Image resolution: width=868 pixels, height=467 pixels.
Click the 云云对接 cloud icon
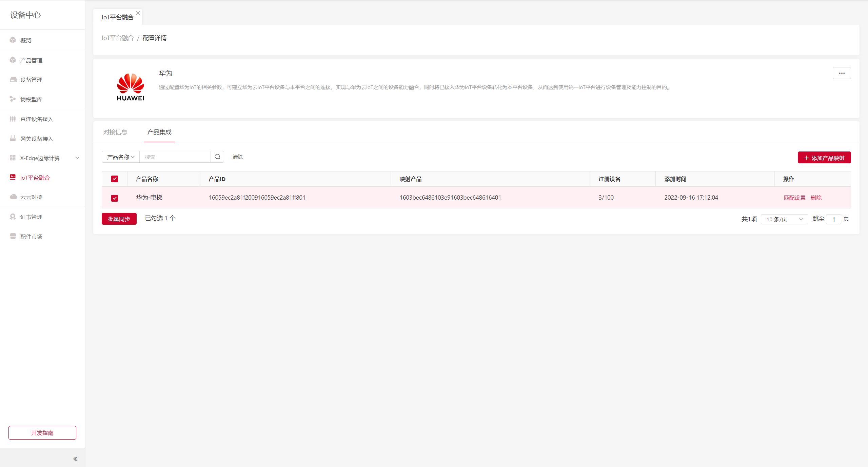[x=13, y=197]
